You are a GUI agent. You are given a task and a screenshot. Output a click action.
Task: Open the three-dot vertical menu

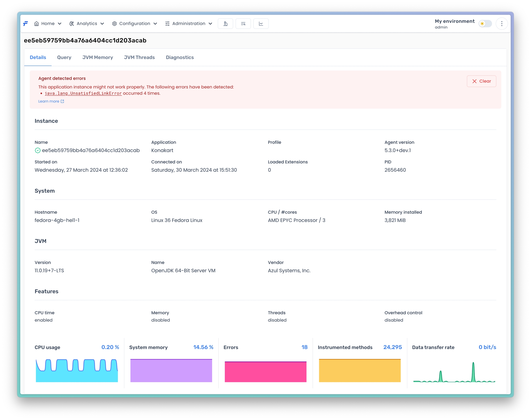[x=501, y=24]
